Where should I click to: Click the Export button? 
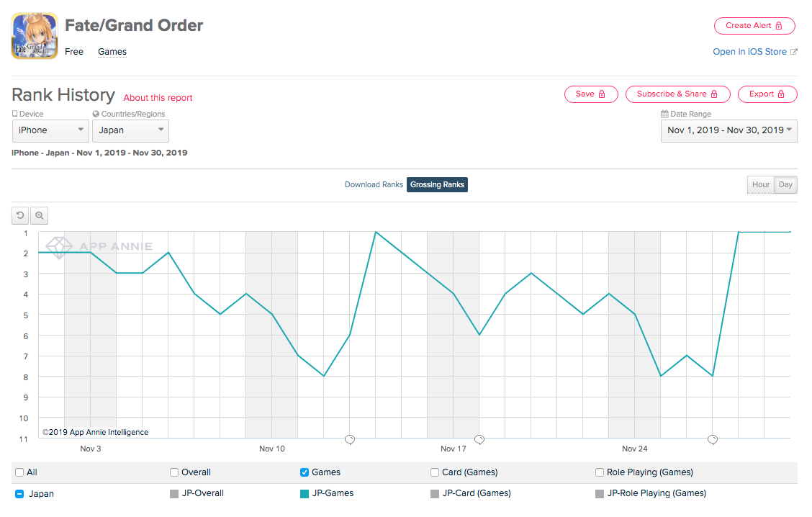(767, 94)
